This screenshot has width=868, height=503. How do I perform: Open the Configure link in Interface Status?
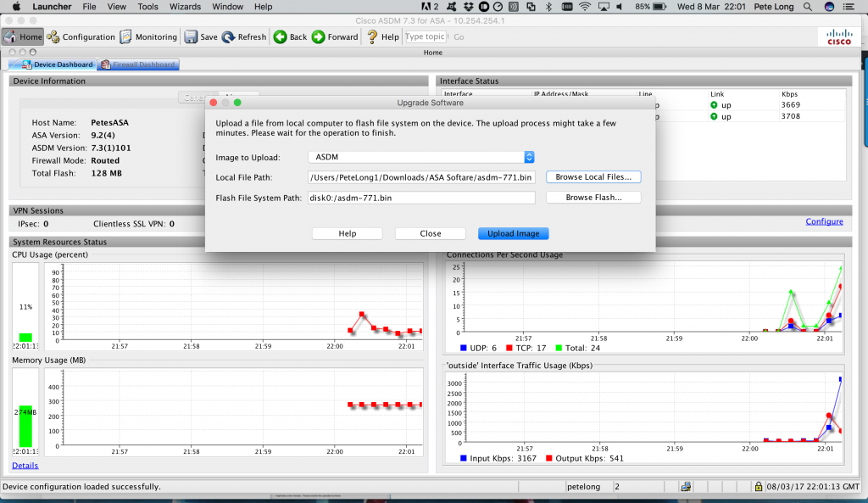click(823, 221)
